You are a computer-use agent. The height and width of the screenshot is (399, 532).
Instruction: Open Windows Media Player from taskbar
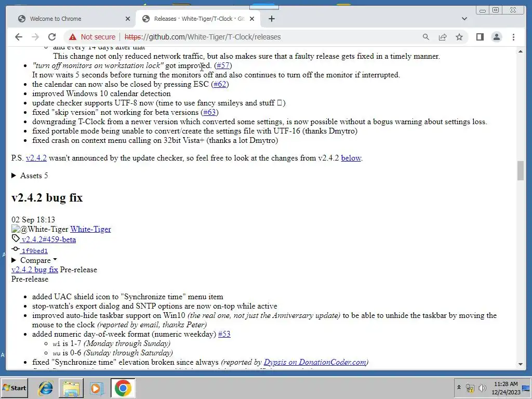97,388
